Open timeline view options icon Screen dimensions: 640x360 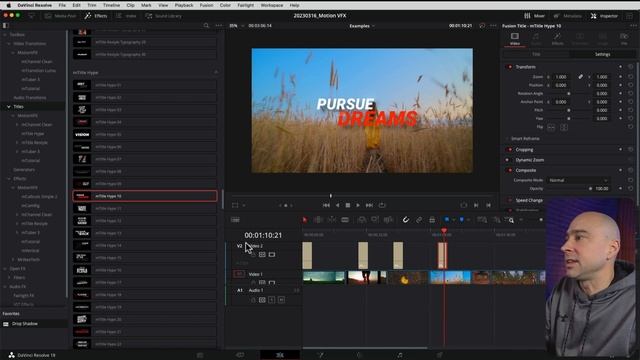coord(235,220)
